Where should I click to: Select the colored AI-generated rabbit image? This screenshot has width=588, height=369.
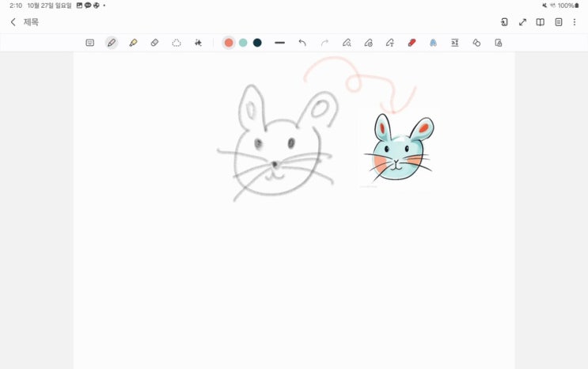(x=399, y=148)
